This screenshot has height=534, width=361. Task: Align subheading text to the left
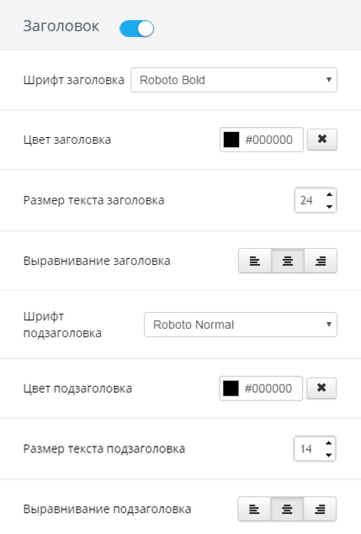(254, 509)
